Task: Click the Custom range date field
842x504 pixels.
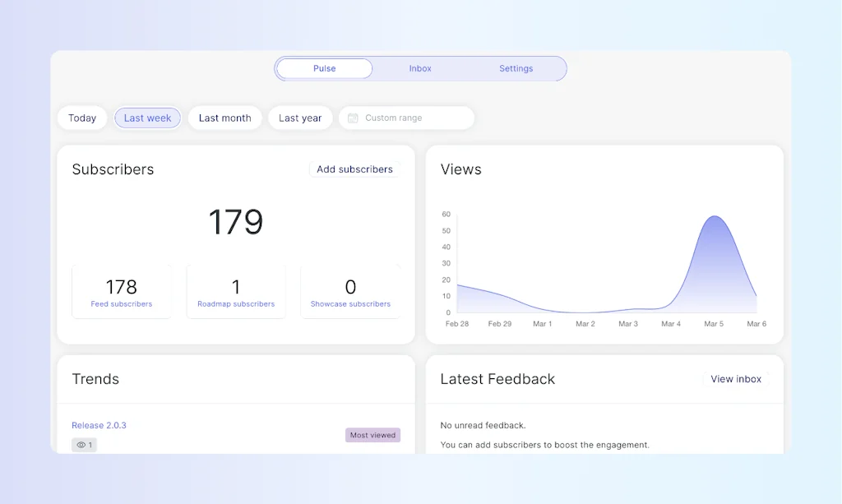Action: 409,118
